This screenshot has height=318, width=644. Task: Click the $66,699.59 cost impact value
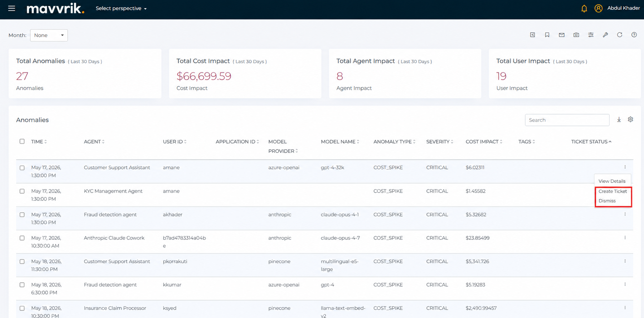(x=204, y=76)
